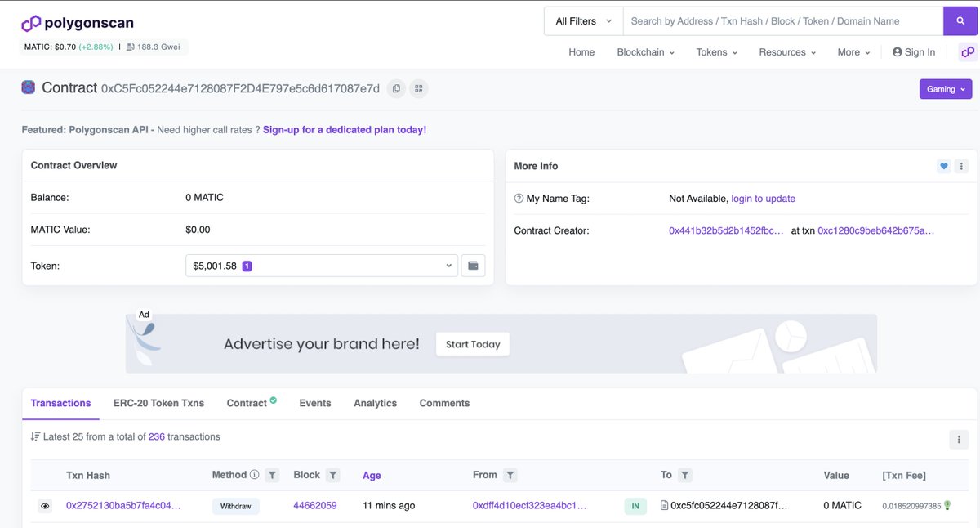Show the contract address QR code
The width and height of the screenshot is (980, 528).
418,88
